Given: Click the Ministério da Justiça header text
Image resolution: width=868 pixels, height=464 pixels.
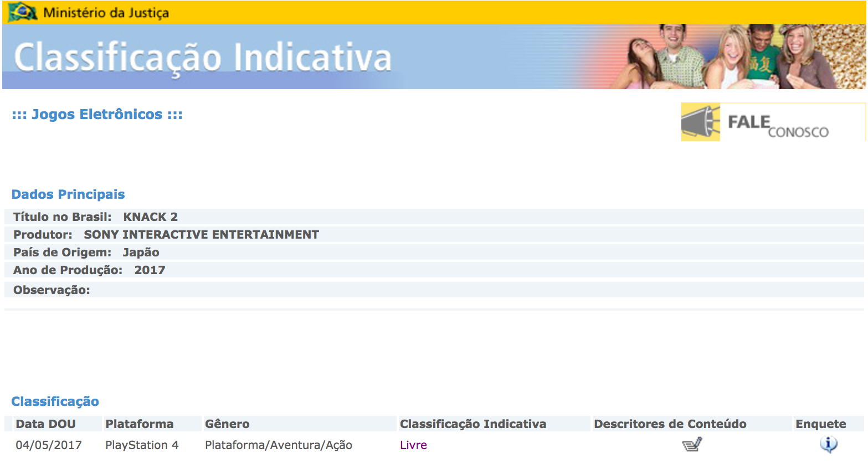Looking at the screenshot, I should [x=106, y=12].
